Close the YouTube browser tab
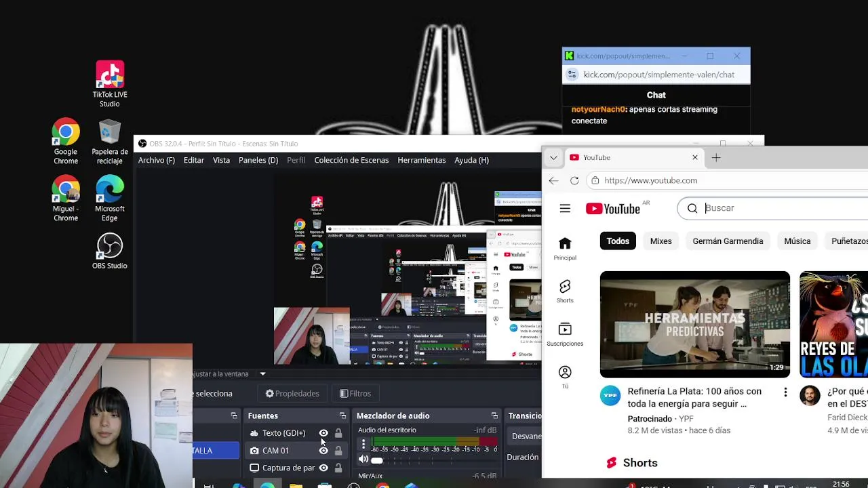The width and height of the screenshot is (868, 488). (694, 157)
